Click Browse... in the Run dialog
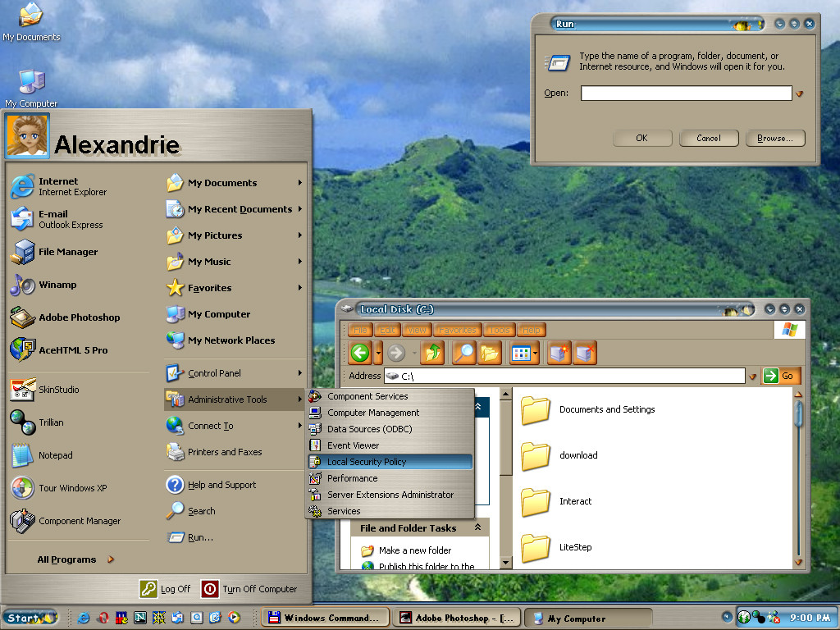 [775, 138]
